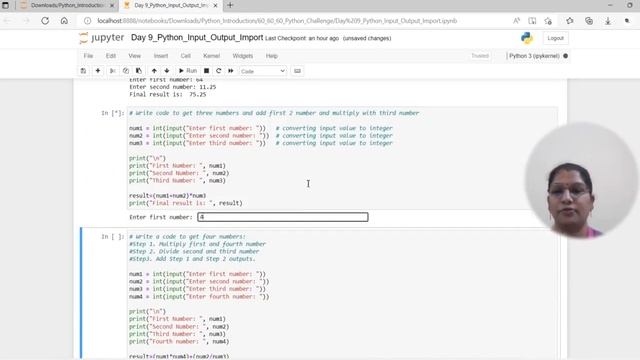Open the Help menu

click(271, 56)
